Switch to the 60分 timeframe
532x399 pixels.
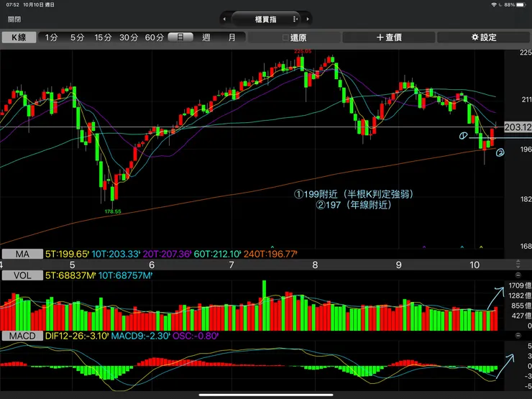pyautogui.click(x=155, y=37)
